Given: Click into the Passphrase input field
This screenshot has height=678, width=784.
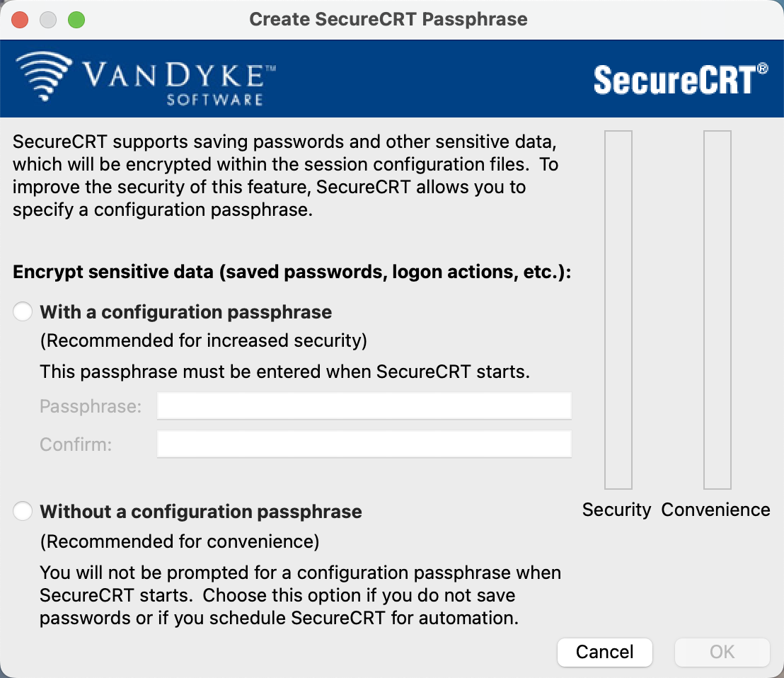Looking at the screenshot, I should 364,407.
